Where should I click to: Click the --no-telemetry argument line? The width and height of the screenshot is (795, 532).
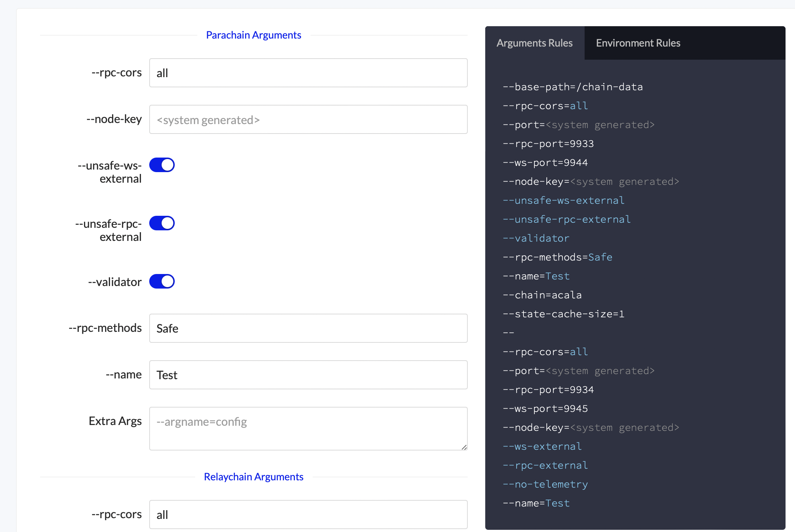[x=545, y=484]
